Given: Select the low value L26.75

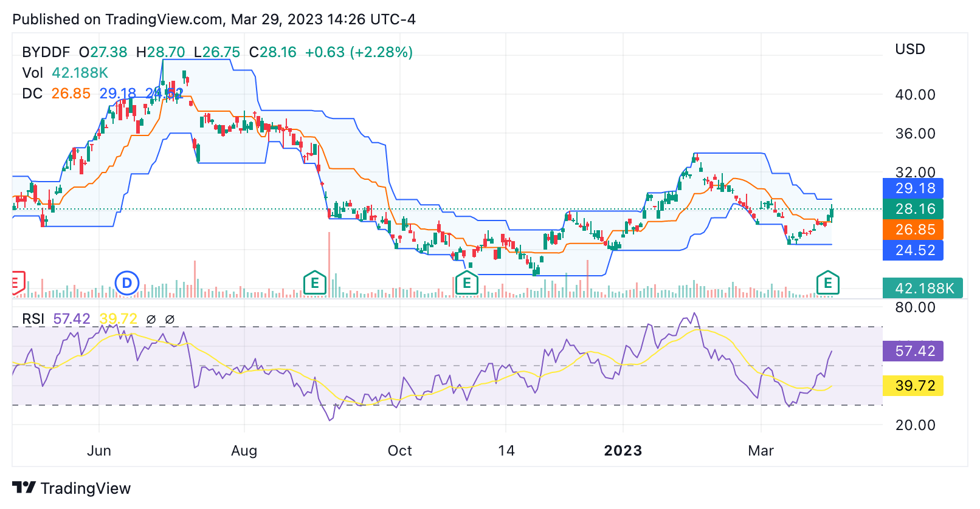Looking at the screenshot, I should coord(217,52).
